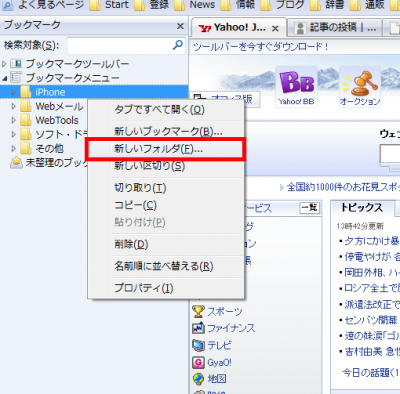Expand the ブックマークツールバー tree node
This screenshot has width=400, height=394.
click(4, 63)
